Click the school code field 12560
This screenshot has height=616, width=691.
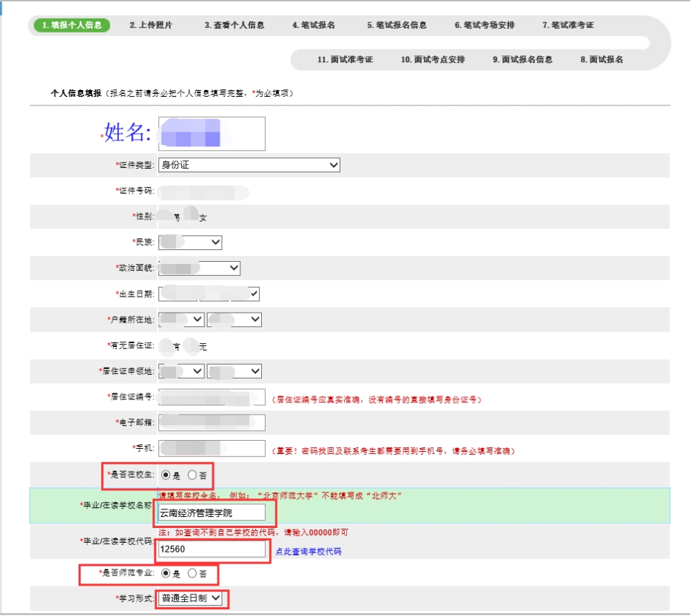[211, 549]
